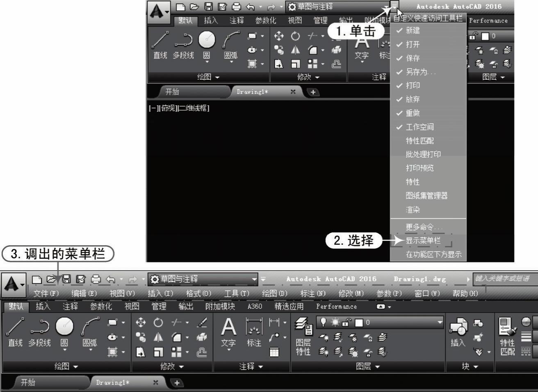Click the 键入关键字或短语 search field
Viewport: 538px width, 392px height.
point(505,279)
